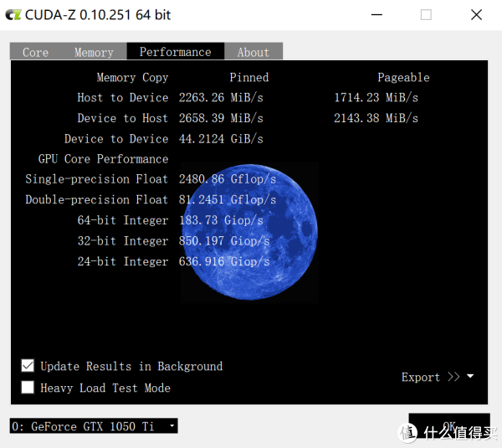502x448 pixels.
Task: Click the GPU Core Performance heading
Action: [104, 159]
